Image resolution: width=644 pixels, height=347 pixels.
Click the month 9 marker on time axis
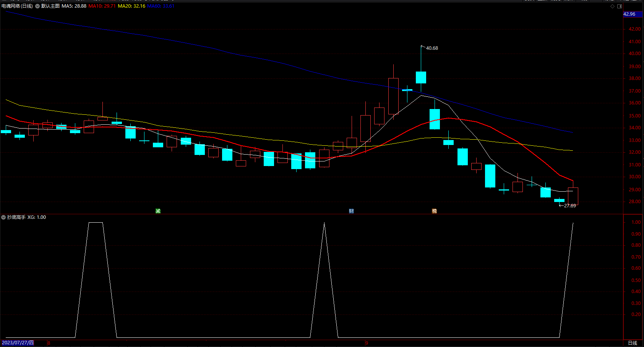(x=367, y=343)
